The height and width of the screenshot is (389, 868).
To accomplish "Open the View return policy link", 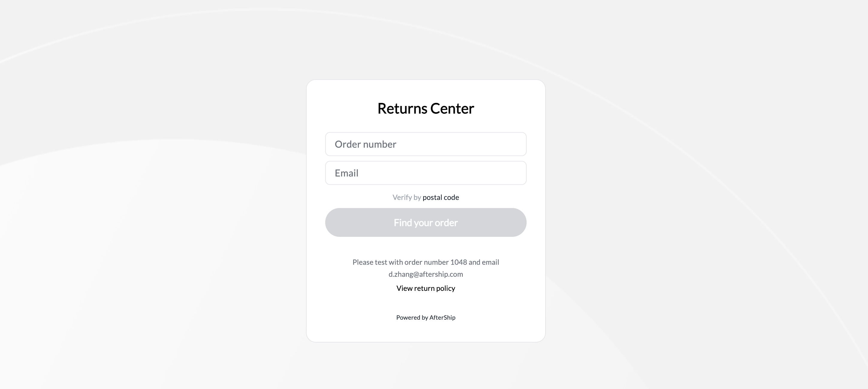I will [x=426, y=288].
